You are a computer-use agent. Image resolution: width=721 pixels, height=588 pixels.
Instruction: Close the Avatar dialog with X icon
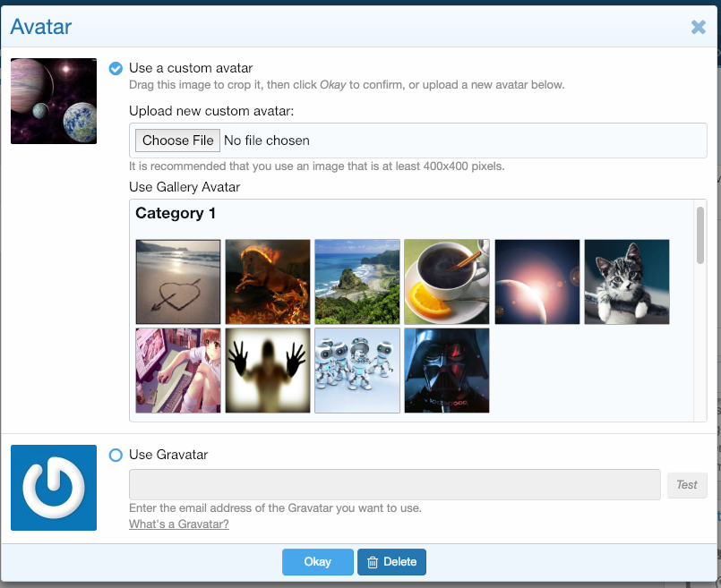click(x=699, y=27)
